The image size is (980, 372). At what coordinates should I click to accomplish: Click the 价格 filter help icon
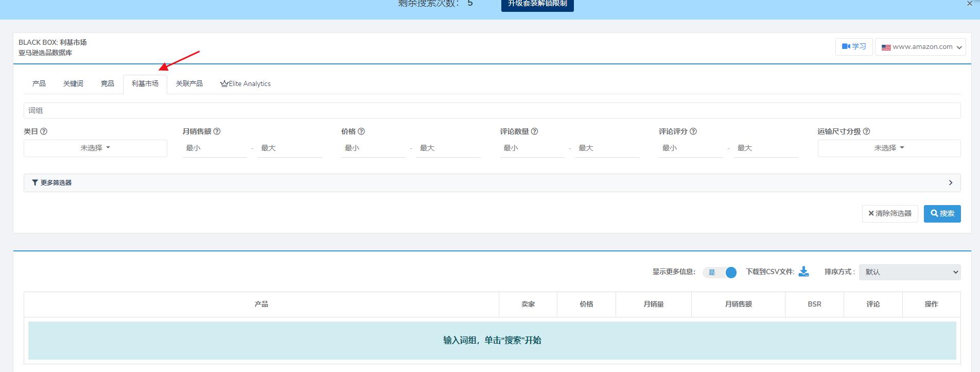[x=361, y=131]
